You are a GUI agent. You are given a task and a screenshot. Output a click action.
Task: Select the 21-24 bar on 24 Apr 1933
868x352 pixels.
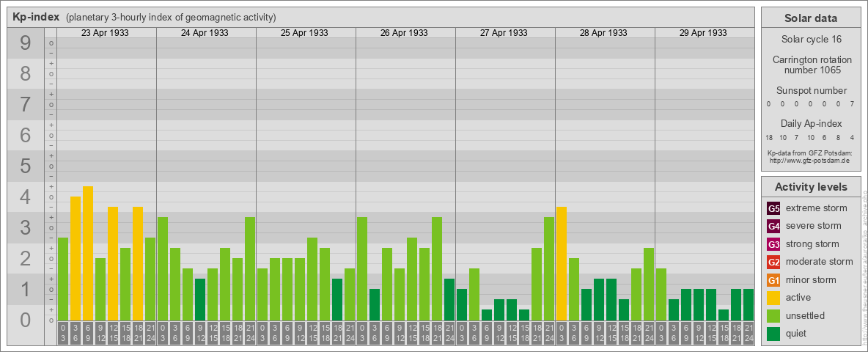[x=250, y=268]
